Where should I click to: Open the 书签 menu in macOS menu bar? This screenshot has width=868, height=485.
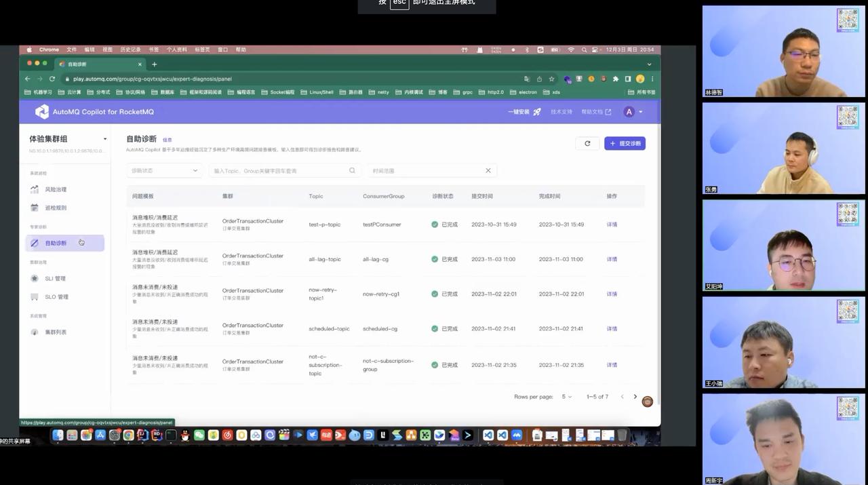click(154, 50)
